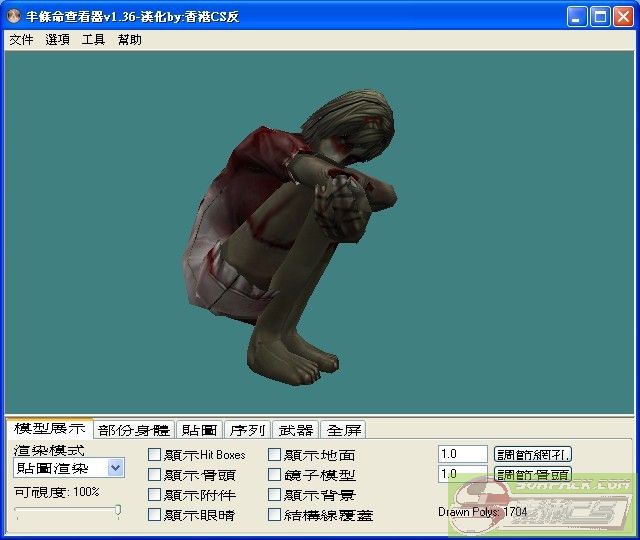Toggle the 結構線覆蓋 checkbox
Screen dimensions: 640x540
(x=275, y=515)
